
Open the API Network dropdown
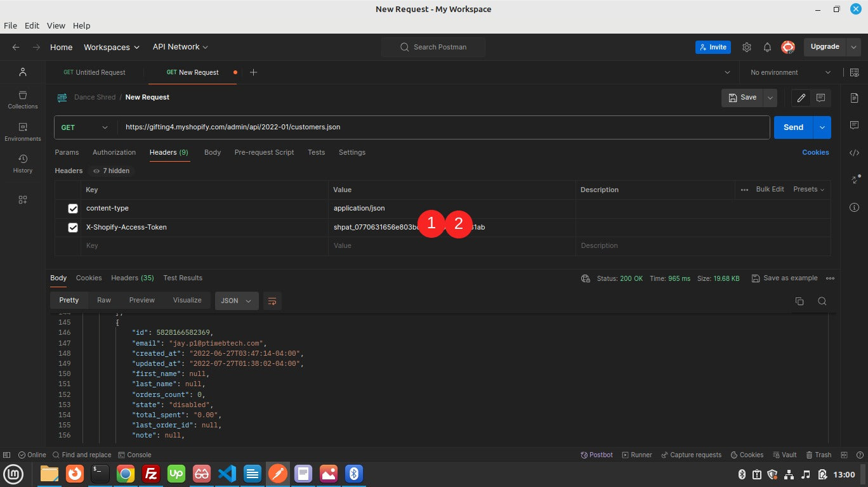[x=180, y=47]
